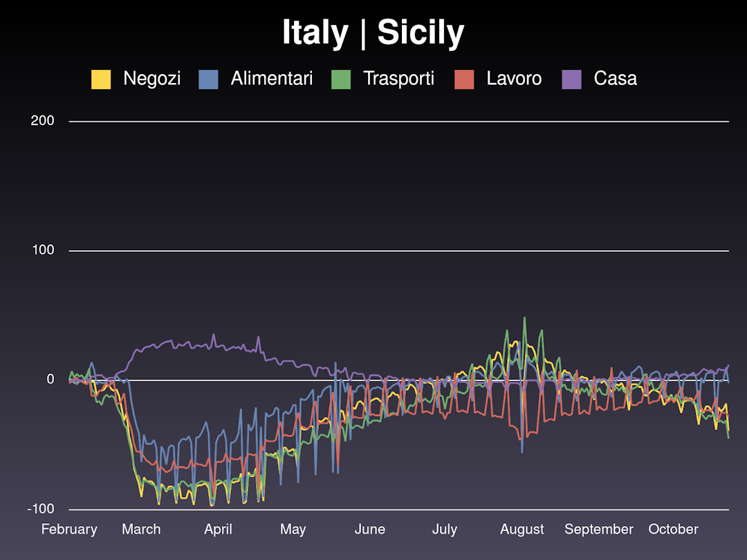Screen dimensions: 747x560
Task: Select the Casa legend text
Action: (x=615, y=79)
